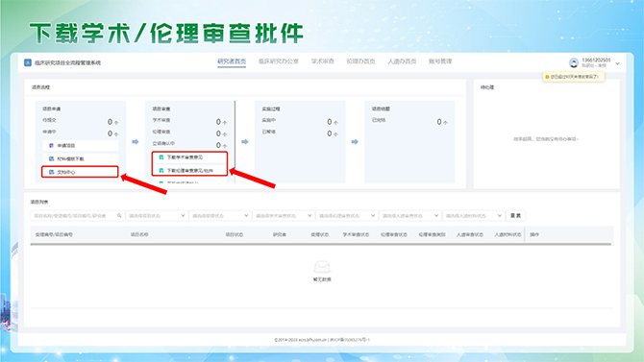Click the 重置 button
Viewport: 644px width, 362px height.
click(x=515, y=215)
